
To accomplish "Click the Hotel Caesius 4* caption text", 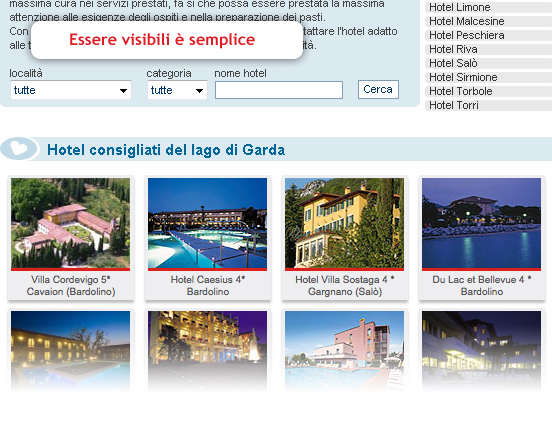I will [x=208, y=280].
